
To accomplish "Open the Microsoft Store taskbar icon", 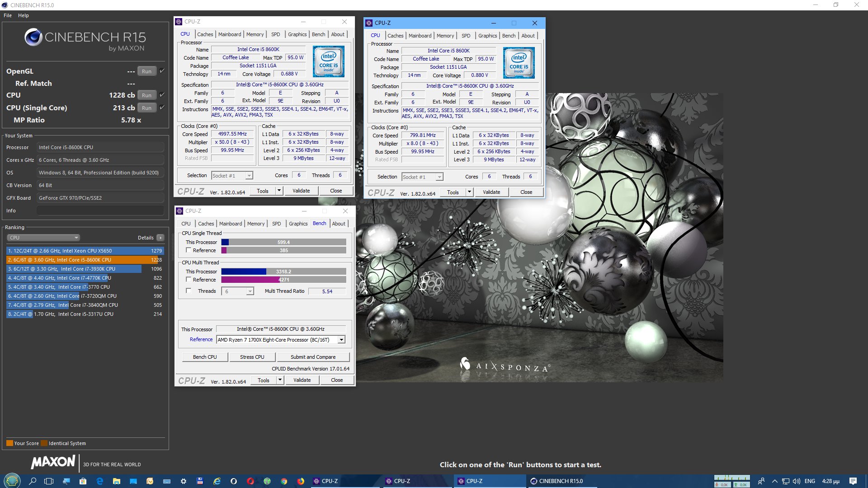I will 83,481.
